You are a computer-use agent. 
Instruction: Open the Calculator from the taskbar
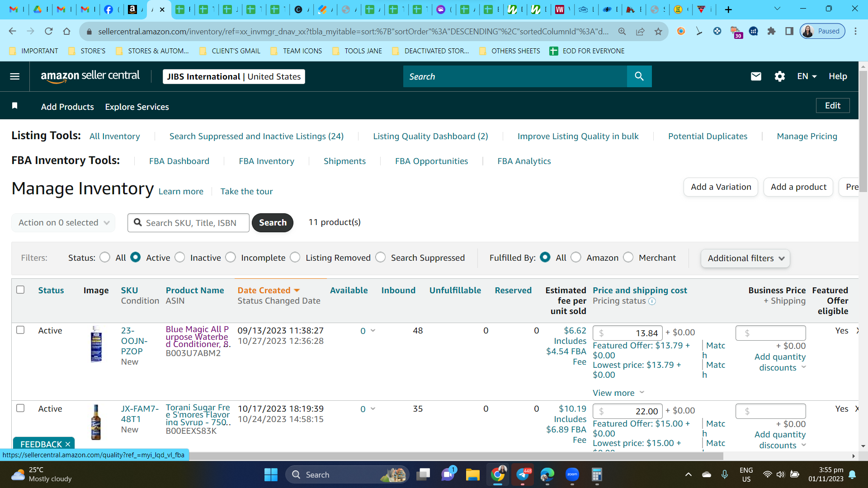click(x=597, y=475)
